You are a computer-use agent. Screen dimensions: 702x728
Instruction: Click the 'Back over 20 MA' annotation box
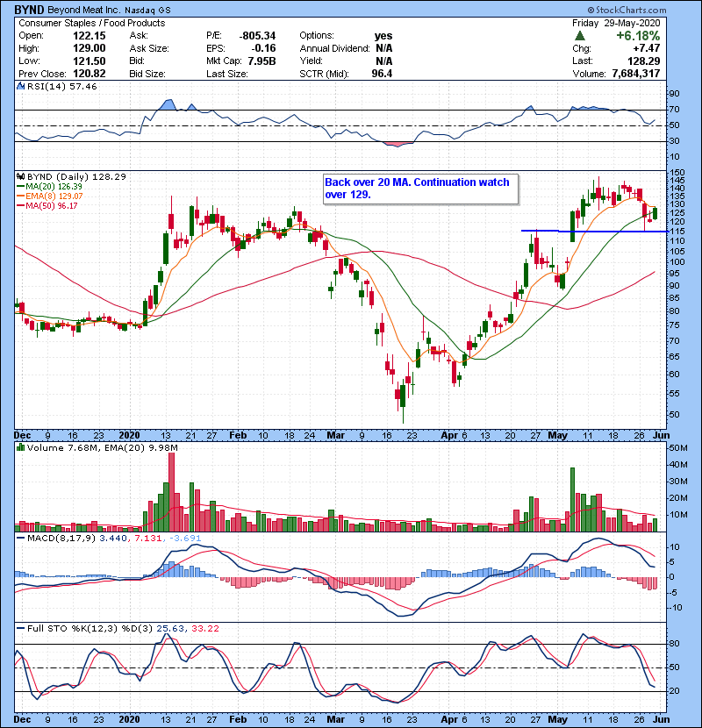(x=420, y=189)
